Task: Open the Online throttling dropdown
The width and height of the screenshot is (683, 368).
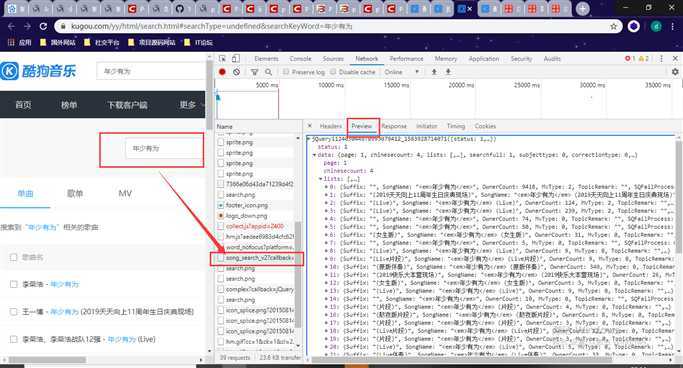Action: (402, 72)
